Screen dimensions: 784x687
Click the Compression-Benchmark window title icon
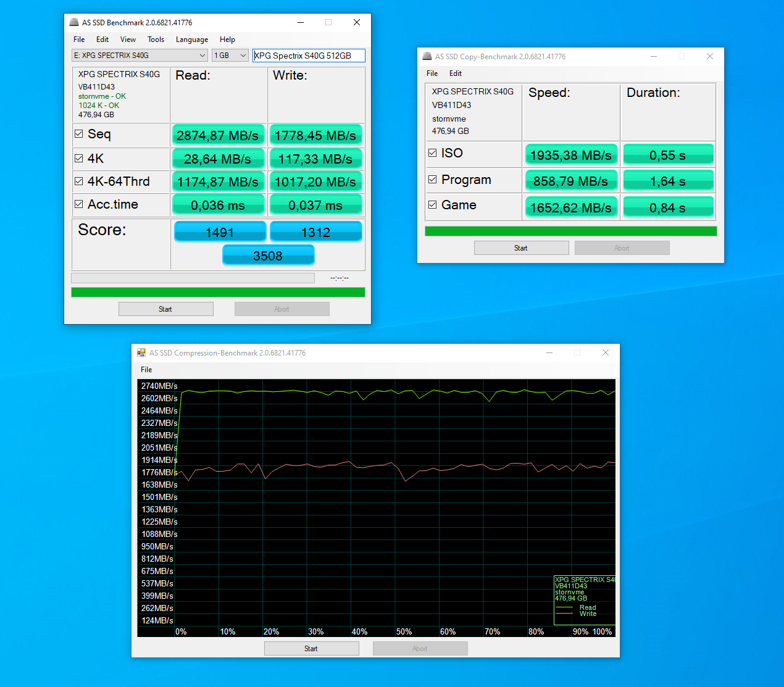[x=141, y=352]
